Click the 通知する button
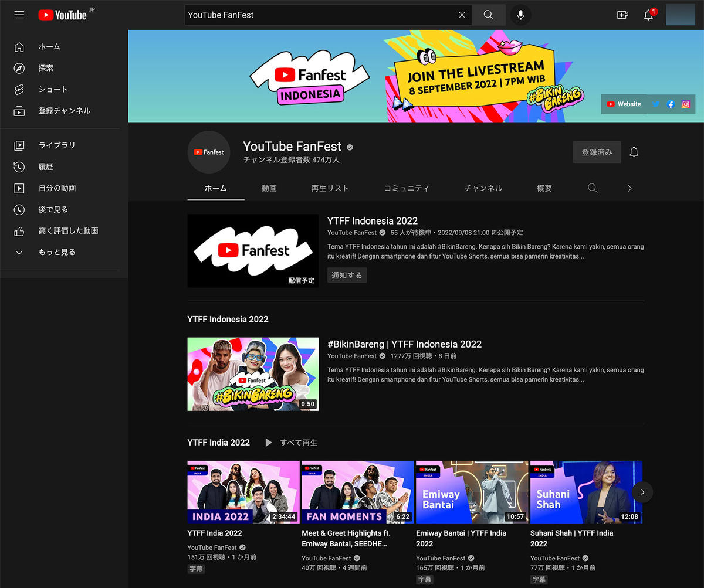 pos(347,275)
